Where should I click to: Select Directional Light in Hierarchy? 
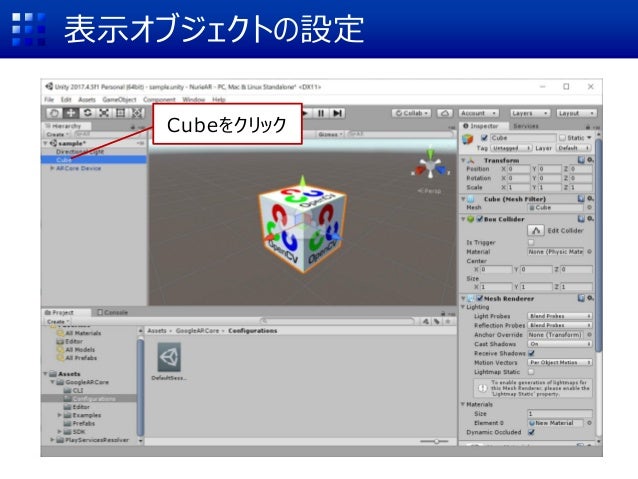click(x=80, y=151)
